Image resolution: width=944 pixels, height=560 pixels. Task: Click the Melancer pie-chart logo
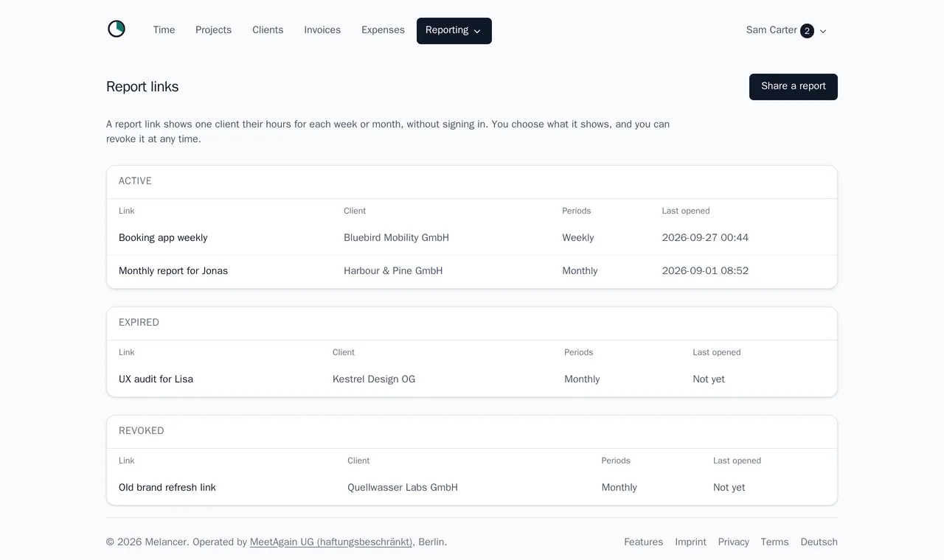tap(117, 29)
